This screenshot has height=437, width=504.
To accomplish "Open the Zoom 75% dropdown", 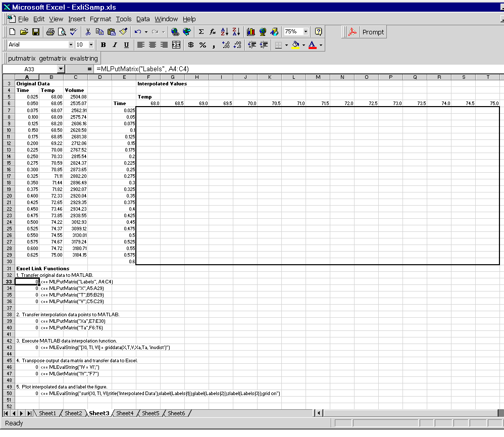I will (306, 32).
